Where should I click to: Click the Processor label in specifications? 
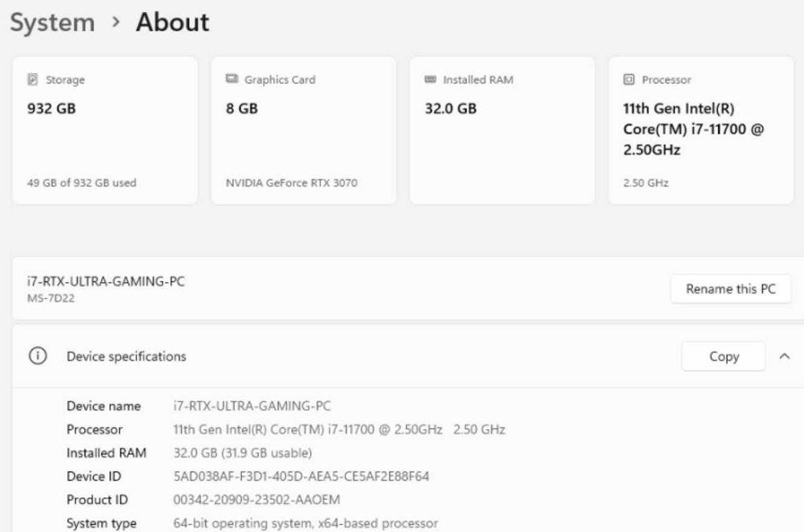tap(94, 429)
